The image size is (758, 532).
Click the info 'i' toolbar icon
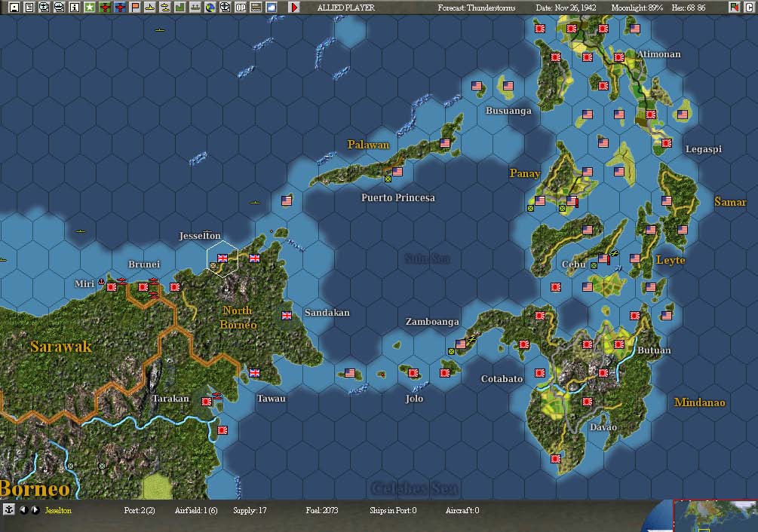coord(75,8)
